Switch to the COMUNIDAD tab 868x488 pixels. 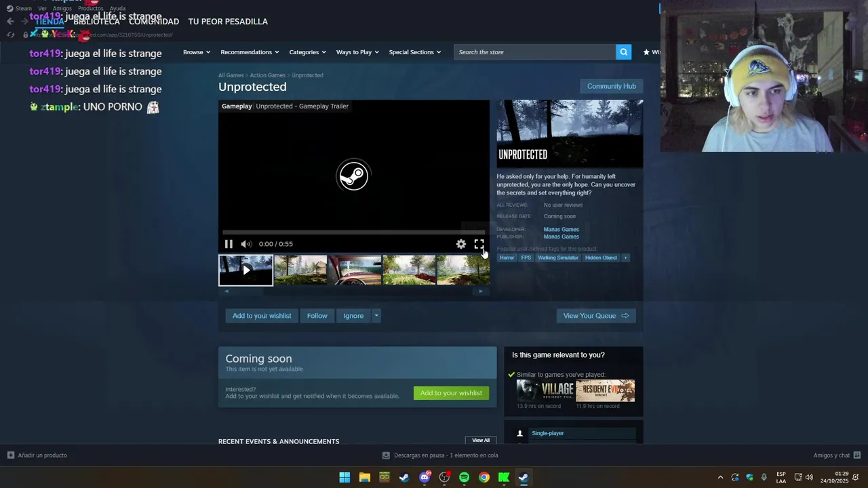(154, 22)
